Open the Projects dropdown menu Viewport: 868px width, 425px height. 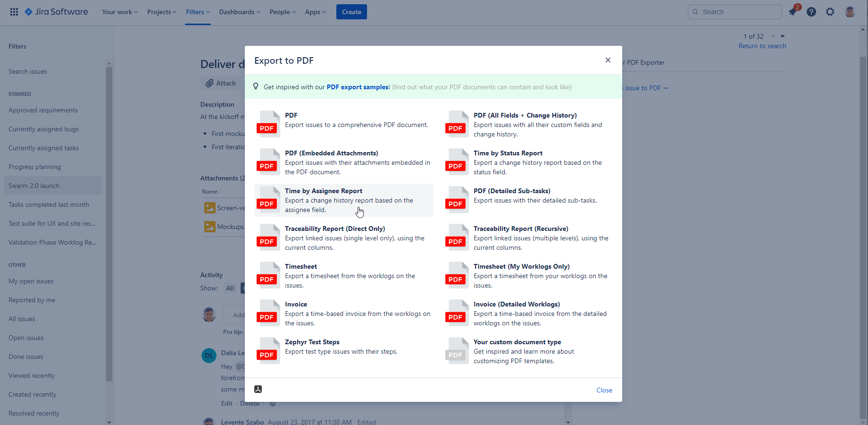point(162,12)
